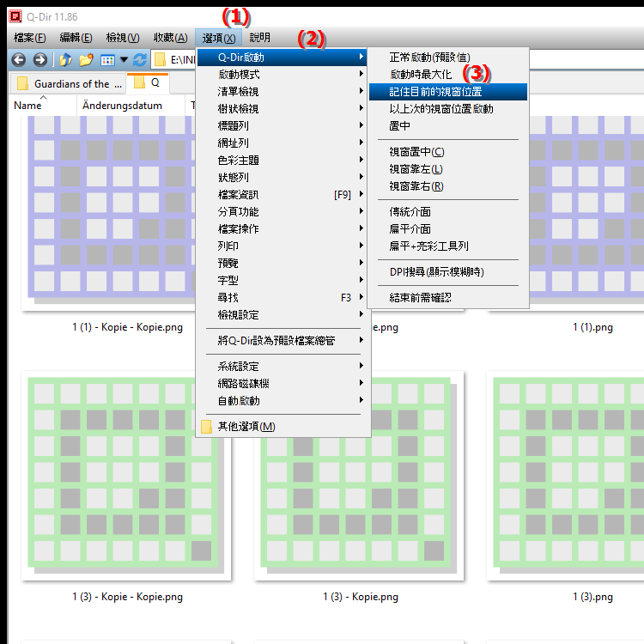
Task: Click file name 1 (1).png
Action: tap(592, 327)
